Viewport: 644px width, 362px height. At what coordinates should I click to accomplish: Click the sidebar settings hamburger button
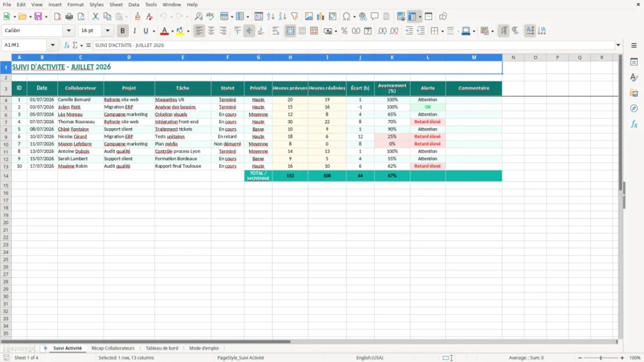click(x=634, y=45)
